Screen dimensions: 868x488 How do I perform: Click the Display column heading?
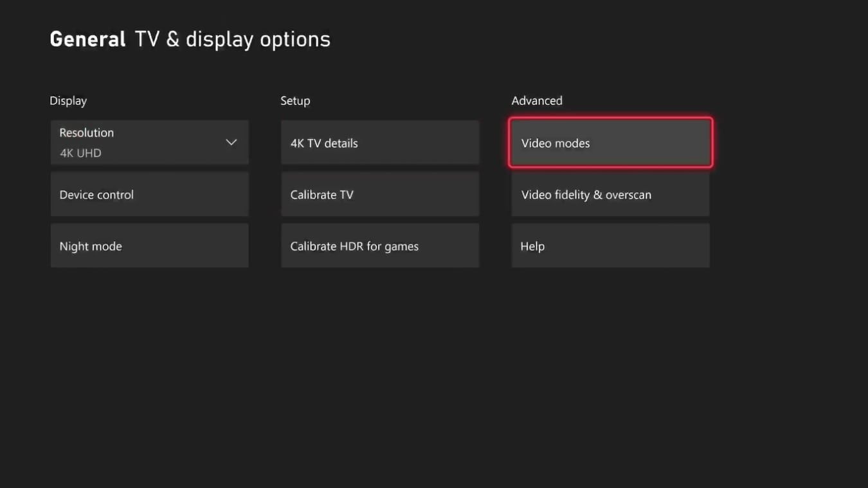point(68,100)
